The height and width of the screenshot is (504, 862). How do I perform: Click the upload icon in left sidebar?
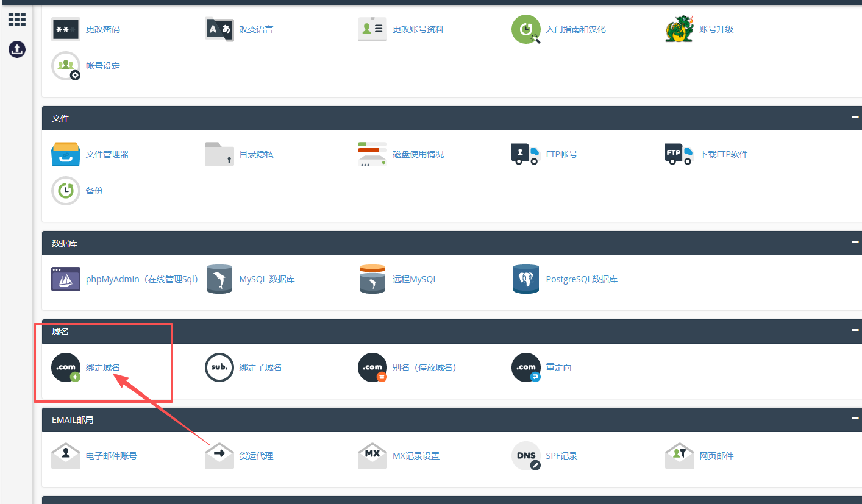[17, 49]
